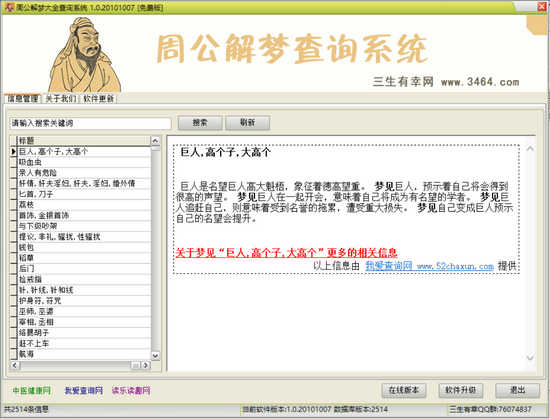The width and height of the screenshot is (550, 419).
Task: Click the 在线版本 button
Action: click(x=404, y=390)
